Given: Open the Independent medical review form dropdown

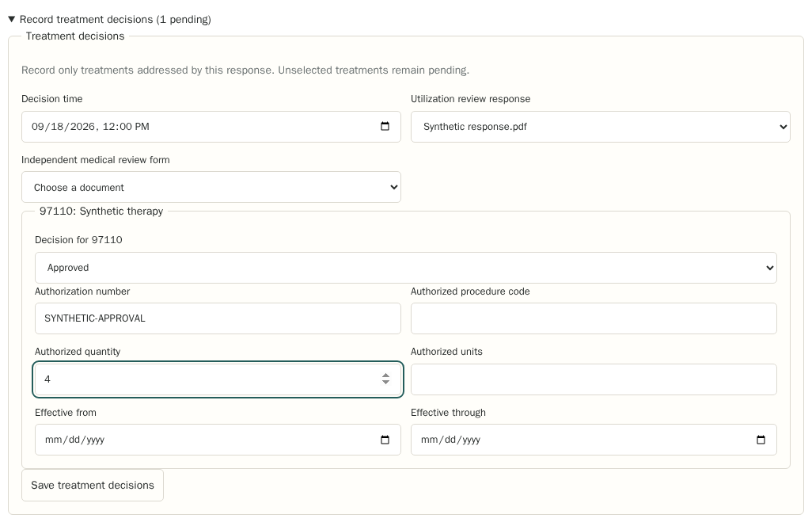Looking at the screenshot, I should tap(211, 187).
